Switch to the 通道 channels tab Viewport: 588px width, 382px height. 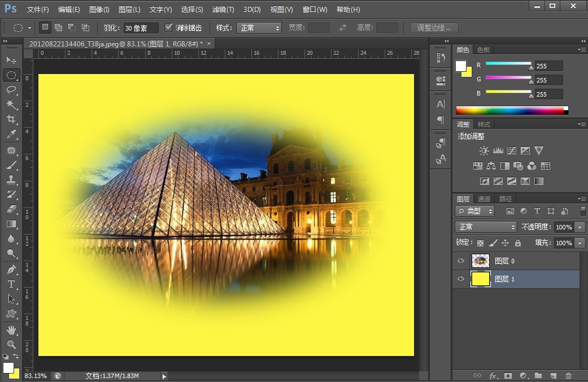coord(484,199)
